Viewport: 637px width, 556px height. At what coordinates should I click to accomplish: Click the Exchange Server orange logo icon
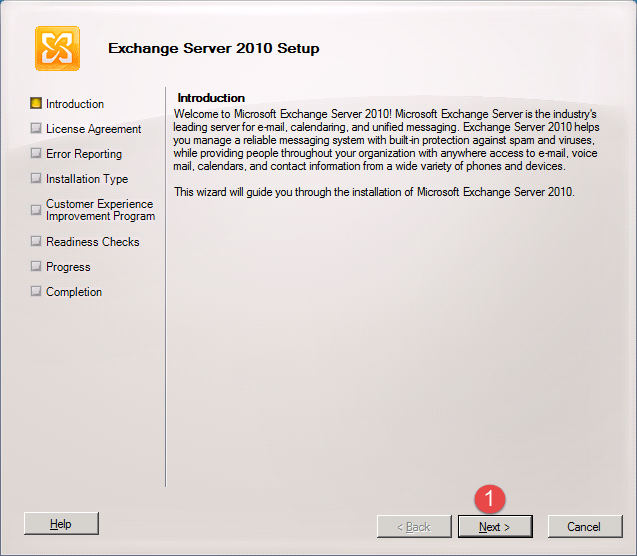pyautogui.click(x=57, y=48)
